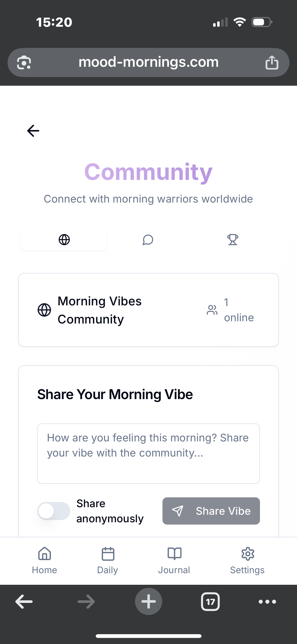Tap the online users people icon
The image size is (297, 644).
[x=212, y=310]
